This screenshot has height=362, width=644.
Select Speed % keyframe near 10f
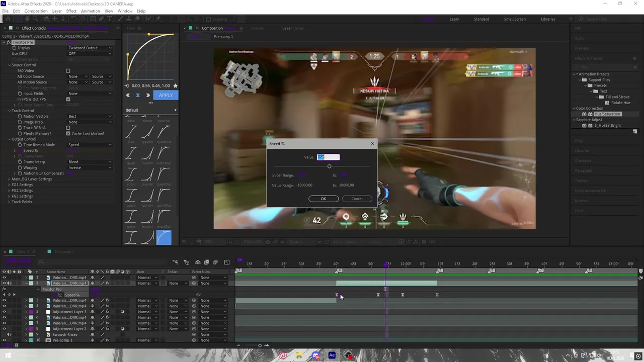tap(437, 295)
